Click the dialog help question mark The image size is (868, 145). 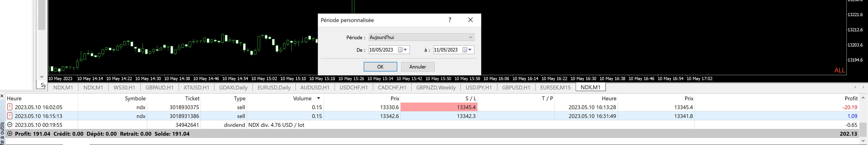pos(449,20)
